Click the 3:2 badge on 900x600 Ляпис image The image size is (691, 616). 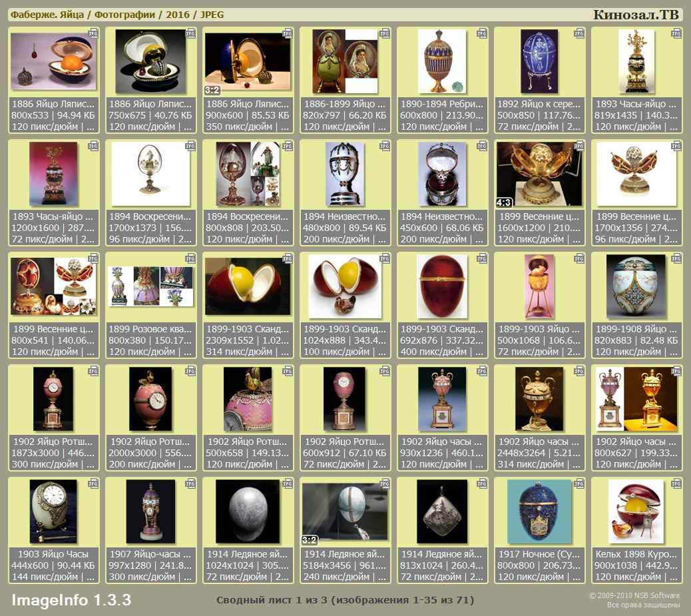(212, 90)
